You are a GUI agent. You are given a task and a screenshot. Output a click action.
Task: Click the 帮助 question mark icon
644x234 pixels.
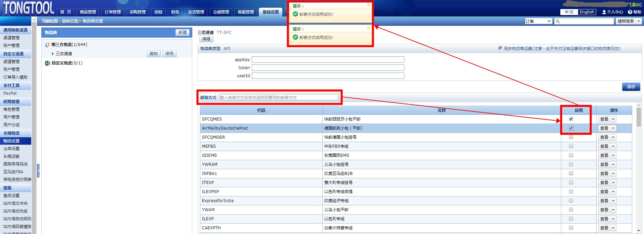(630, 12)
